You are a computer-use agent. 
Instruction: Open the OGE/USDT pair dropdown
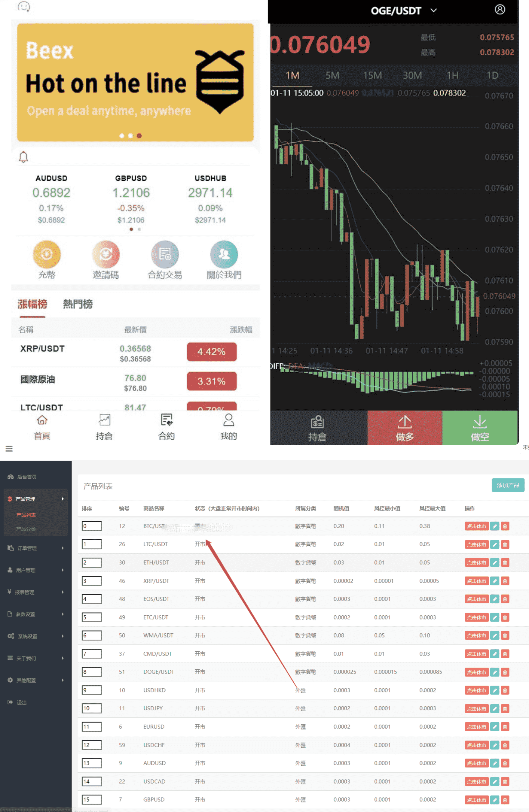pyautogui.click(x=404, y=11)
